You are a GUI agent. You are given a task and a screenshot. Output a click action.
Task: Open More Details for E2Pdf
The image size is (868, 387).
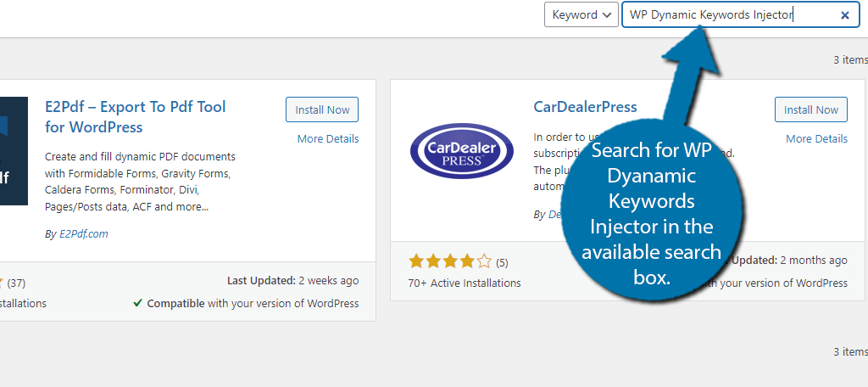(x=328, y=138)
